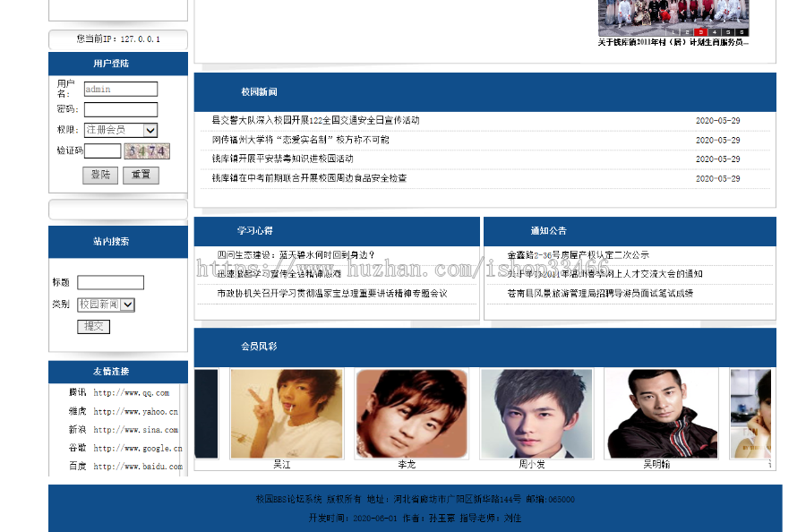View member 李龙's profile photo
806x532 pixels.
point(410,412)
